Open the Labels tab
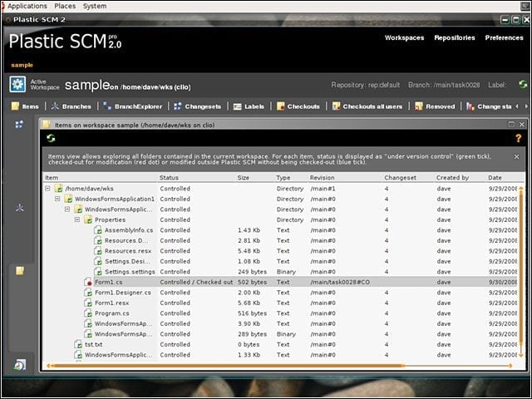The height and width of the screenshot is (399, 532). click(x=249, y=106)
